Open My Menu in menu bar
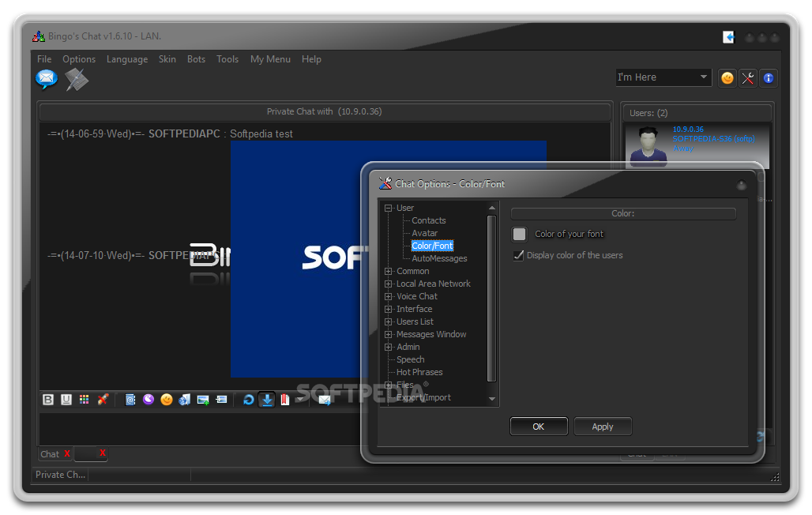The height and width of the screenshot is (515, 812). click(270, 59)
